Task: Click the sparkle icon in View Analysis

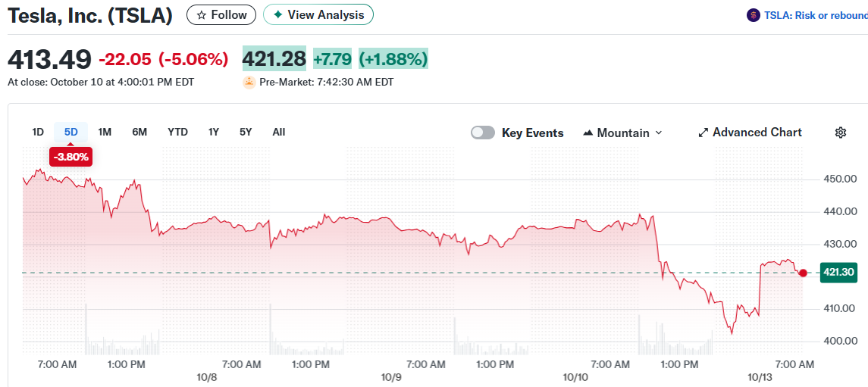Action: tap(277, 15)
